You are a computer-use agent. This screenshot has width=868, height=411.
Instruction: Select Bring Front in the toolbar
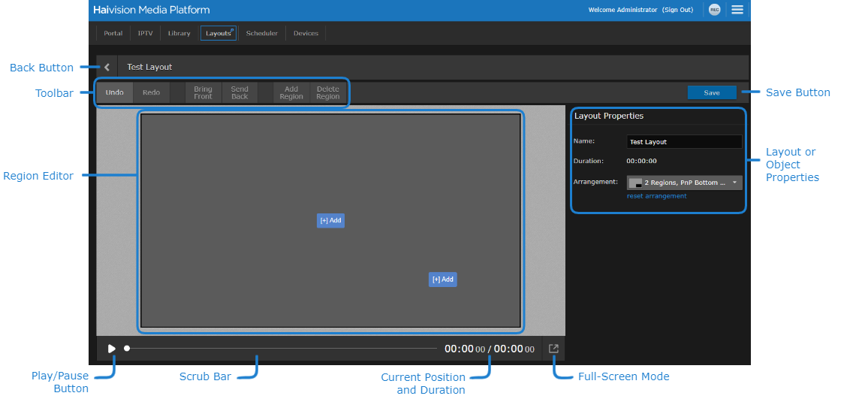pos(203,92)
